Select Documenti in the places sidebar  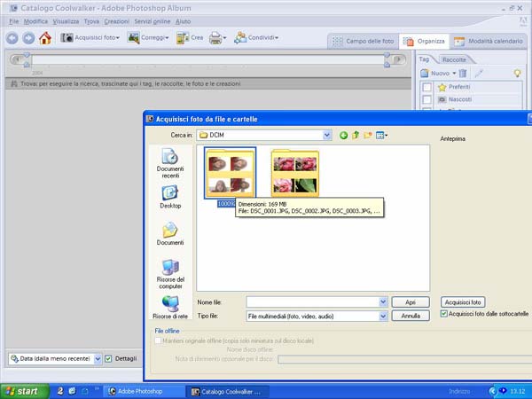point(170,233)
